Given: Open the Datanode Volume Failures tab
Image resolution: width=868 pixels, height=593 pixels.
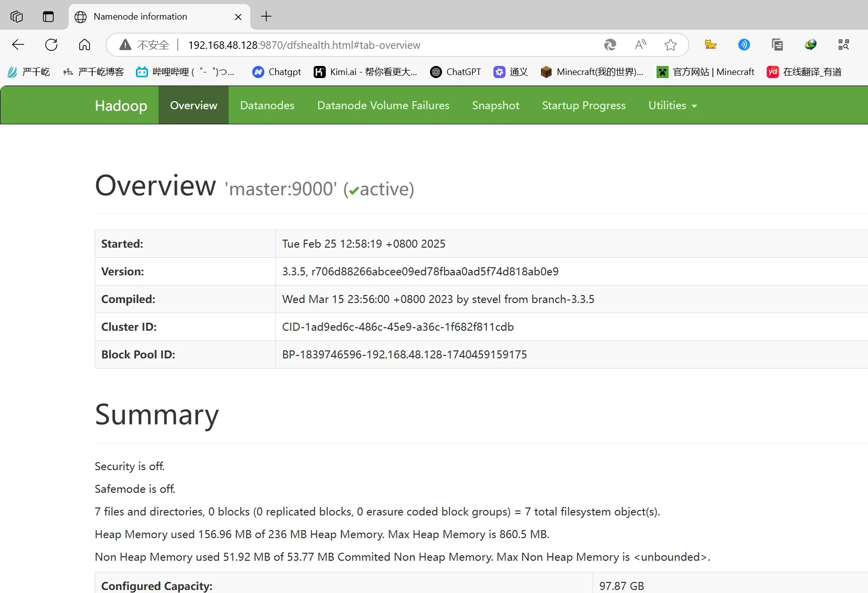Looking at the screenshot, I should coord(383,105).
